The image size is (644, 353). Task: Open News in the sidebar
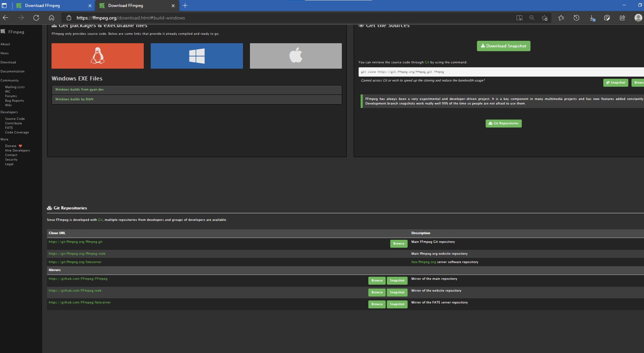click(5, 53)
